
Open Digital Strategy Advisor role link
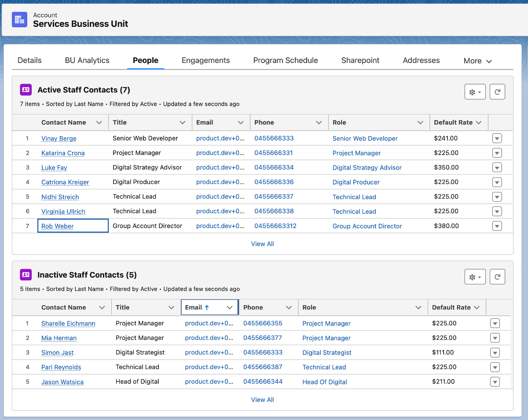click(367, 168)
